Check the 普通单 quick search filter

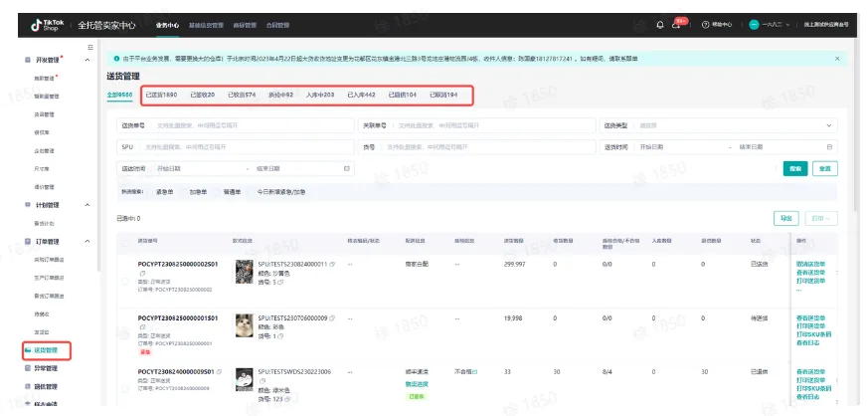(x=217, y=192)
